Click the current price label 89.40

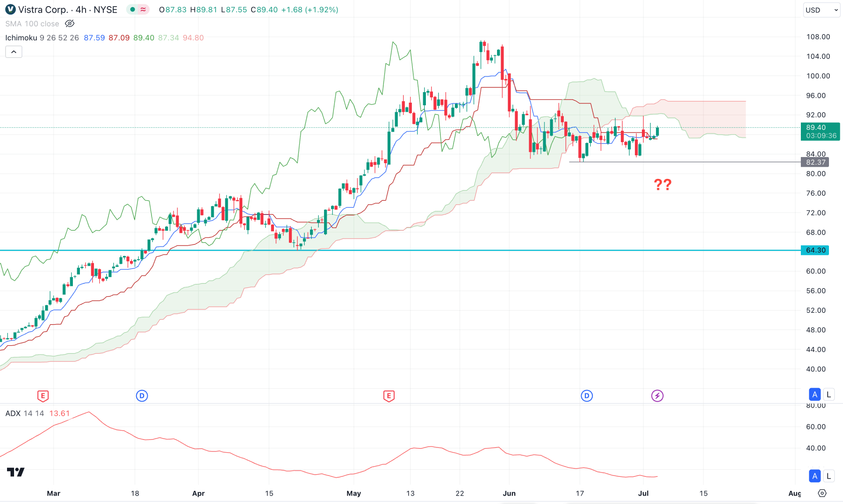(x=820, y=132)
